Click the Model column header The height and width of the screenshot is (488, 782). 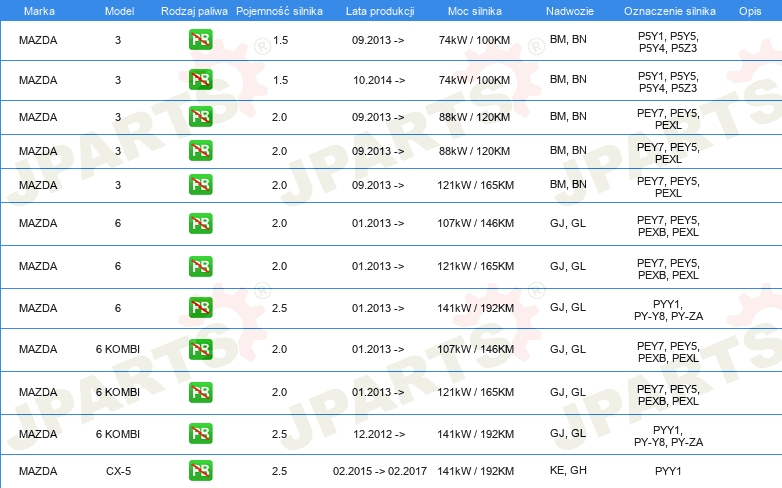119,11
